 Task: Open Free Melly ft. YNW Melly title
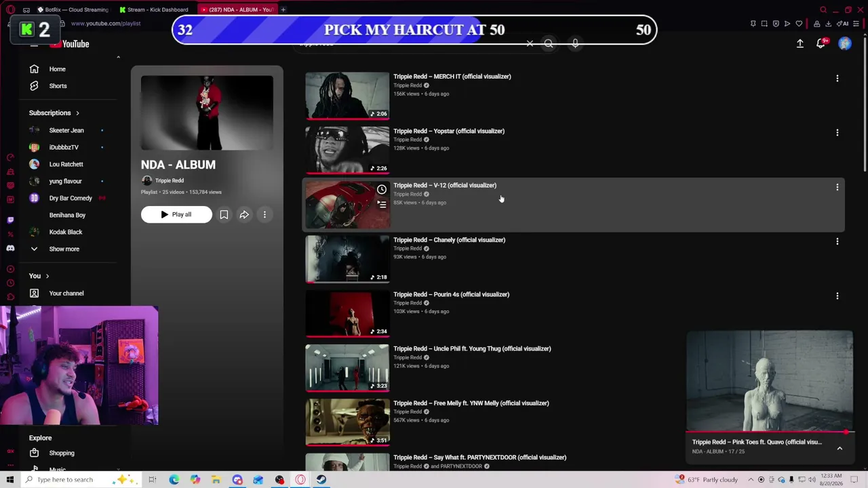point(471,403)
